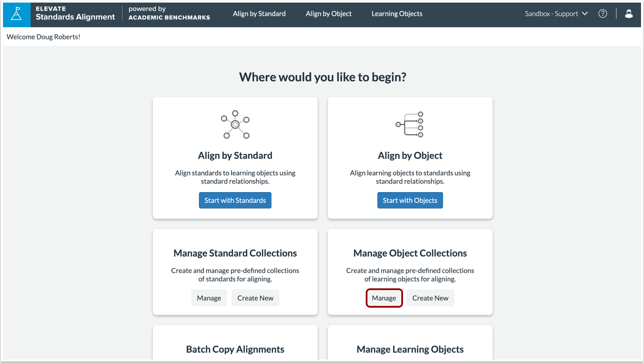The width and height of the screenshot is (644, 363).
Task: Click the Align by Standard network diagram icon
Action: pos(235,125)
